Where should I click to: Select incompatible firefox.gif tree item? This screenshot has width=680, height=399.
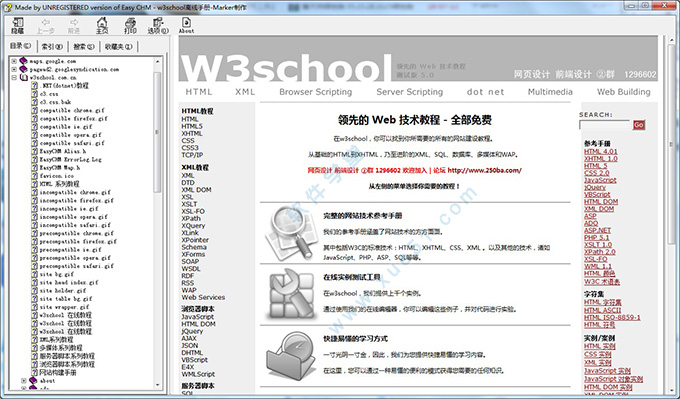coord(76,200)
